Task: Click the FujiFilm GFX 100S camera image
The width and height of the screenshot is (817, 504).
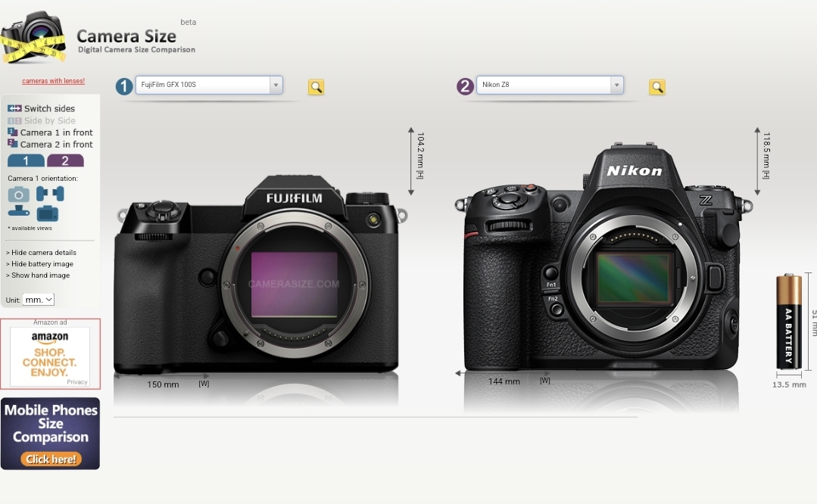Action: (x=259, y=275)
